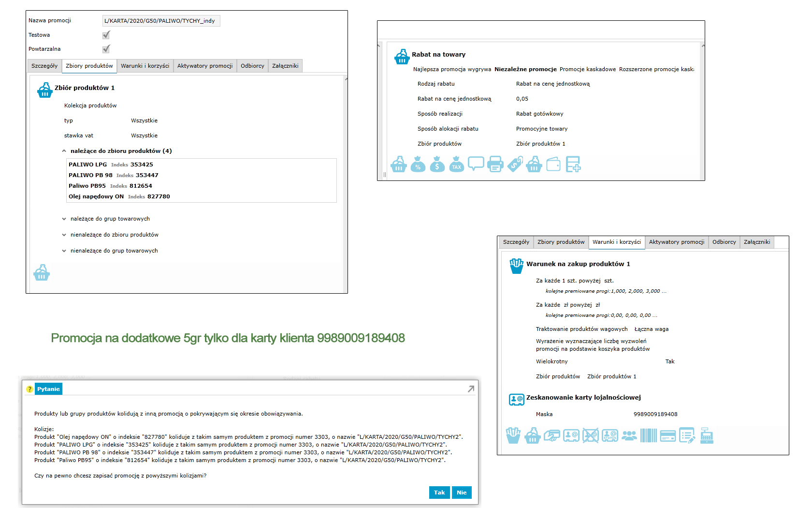The image size is (812, 508).
Task: Click the Promocyjne towary value
Action: coord(542,129)
